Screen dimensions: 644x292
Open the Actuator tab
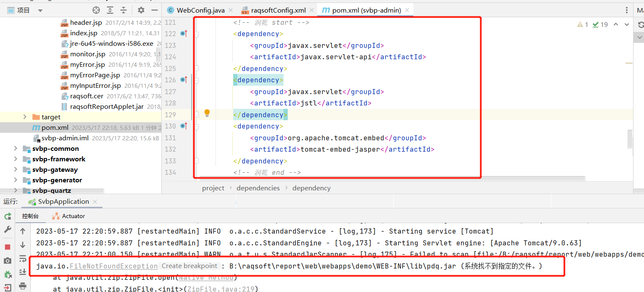pos(68,216)
